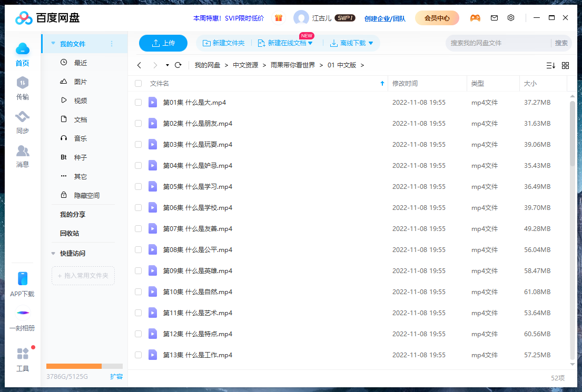Open the 工具 tools icon
The image size is (582, 392).
click(x=23, y=354)
